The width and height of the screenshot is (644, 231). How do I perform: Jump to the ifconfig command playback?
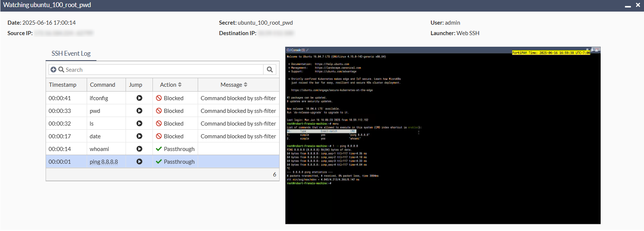coord(139,98)
